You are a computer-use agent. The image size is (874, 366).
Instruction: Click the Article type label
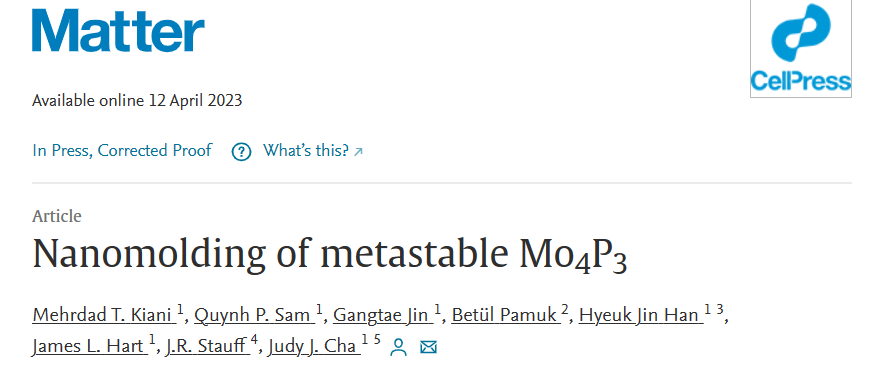[x=57, y=216]
